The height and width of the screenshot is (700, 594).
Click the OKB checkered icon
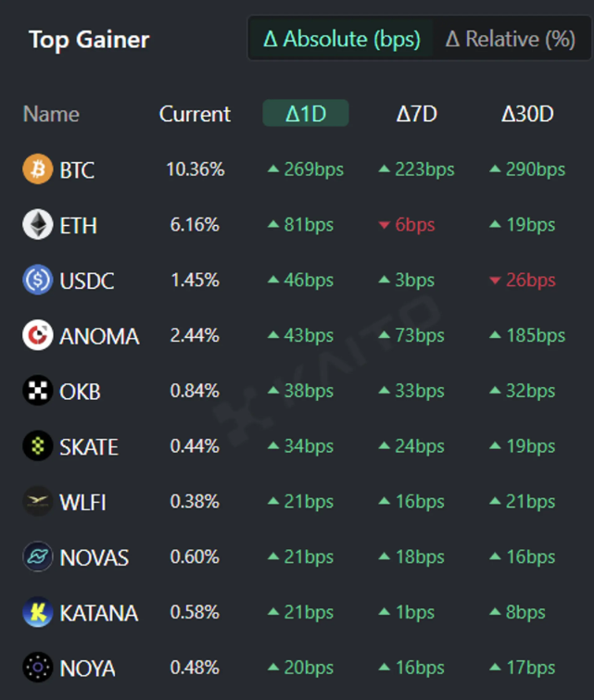[x=38, y=391]
